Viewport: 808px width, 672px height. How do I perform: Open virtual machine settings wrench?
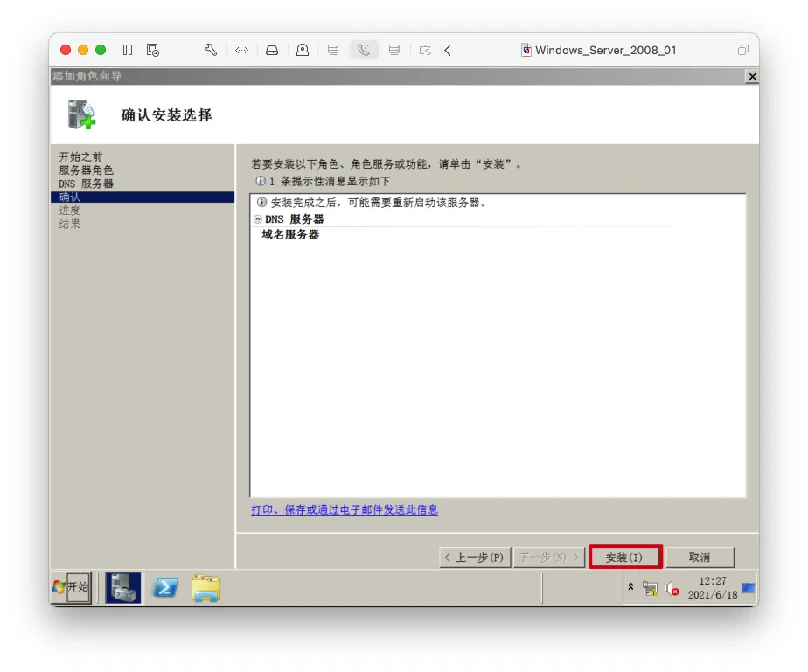coord(210,50)
